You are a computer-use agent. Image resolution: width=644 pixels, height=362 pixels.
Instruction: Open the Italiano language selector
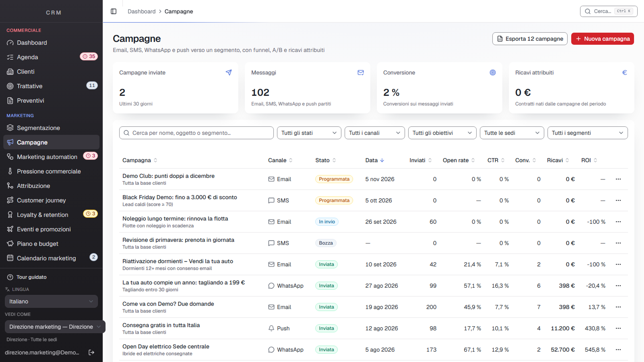(51, 301)
